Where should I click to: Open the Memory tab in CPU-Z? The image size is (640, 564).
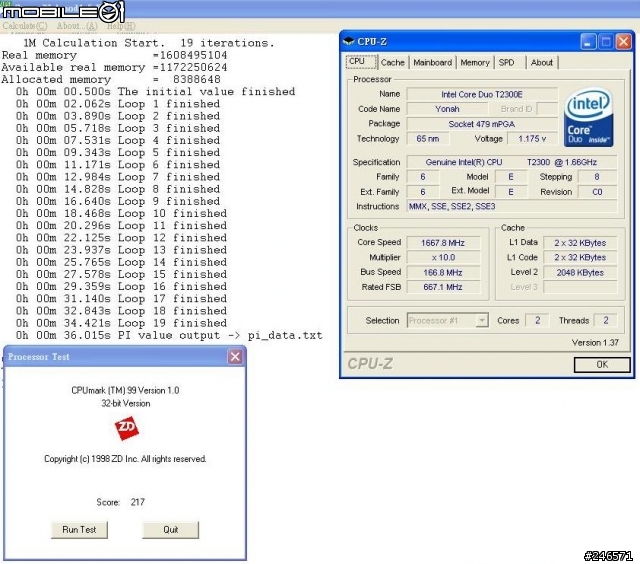475,62
